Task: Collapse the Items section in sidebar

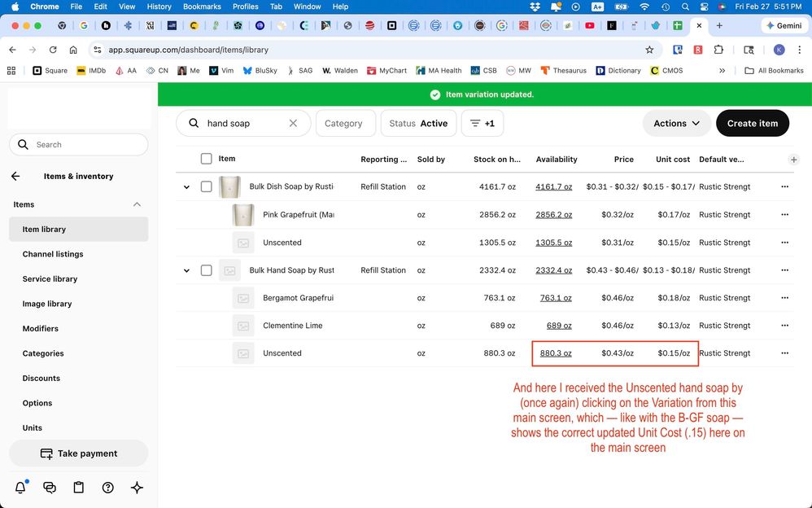Action: [x=137, y=204]
